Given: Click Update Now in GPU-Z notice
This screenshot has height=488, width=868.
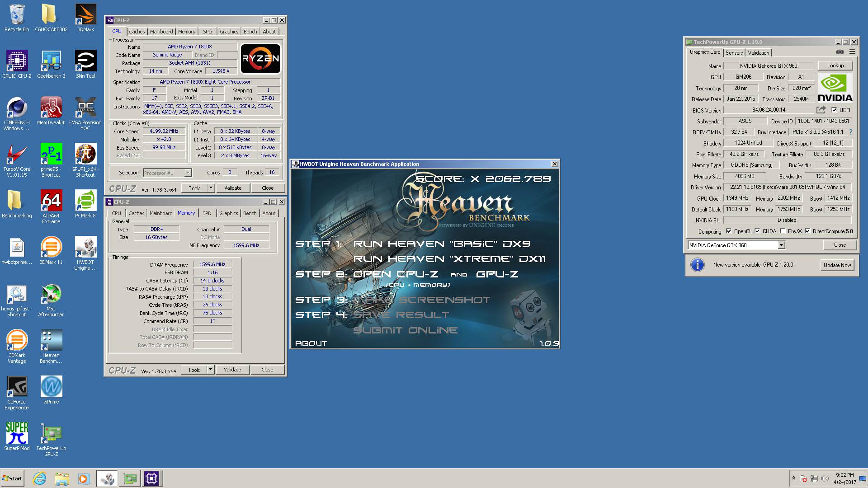Looking at the screenshot, I should (837, 265).
